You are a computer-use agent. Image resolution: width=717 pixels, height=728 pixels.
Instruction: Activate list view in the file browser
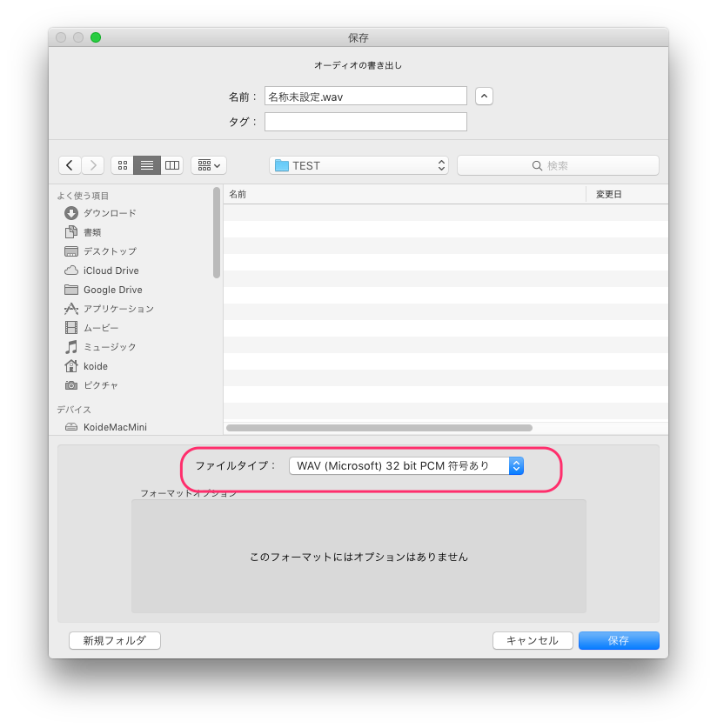[146, 165]
